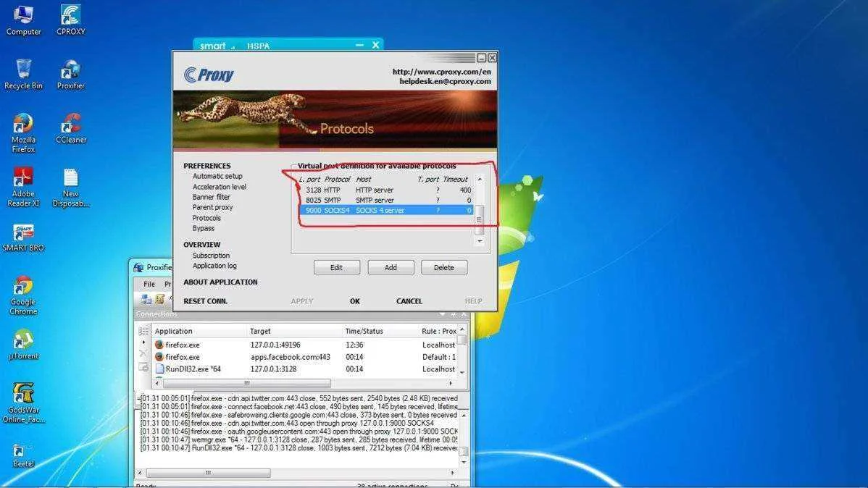This screenshot has width=868, height=488.
Task: Click the CProxy logo in dialog
Action: pos(209,74)
